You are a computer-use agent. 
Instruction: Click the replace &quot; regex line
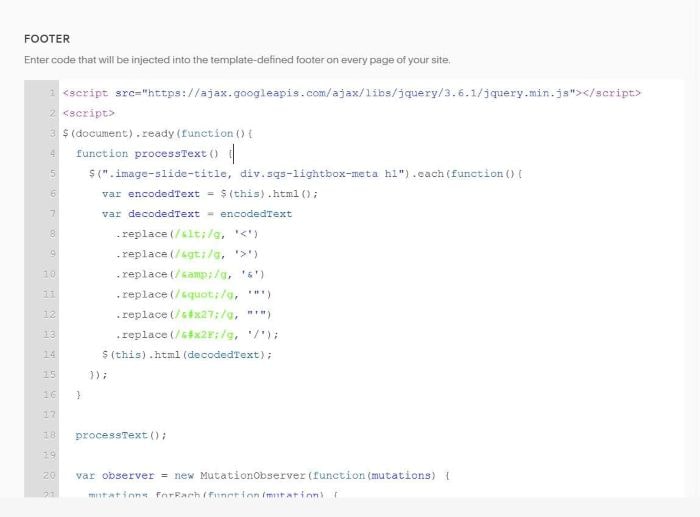[x=193, y=294]
